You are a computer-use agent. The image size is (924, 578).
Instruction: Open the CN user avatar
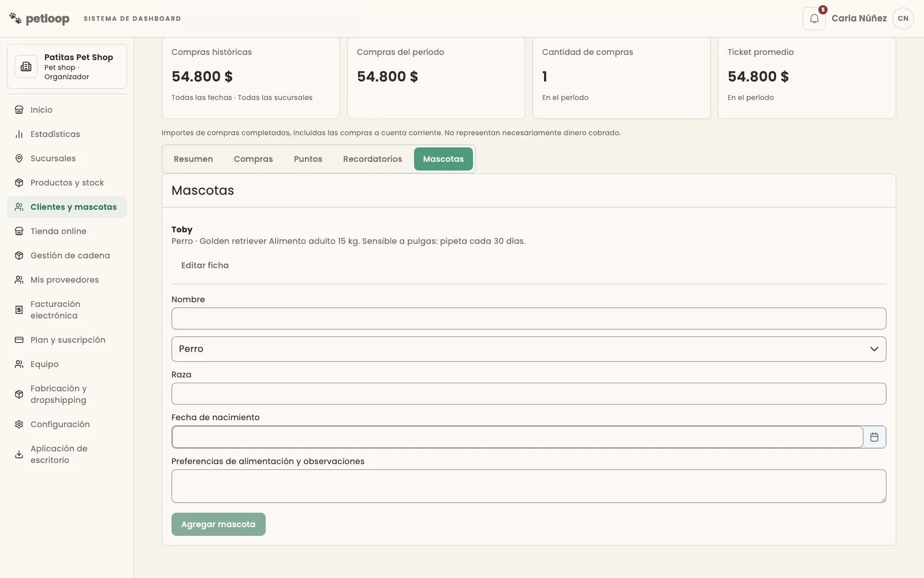903,18
